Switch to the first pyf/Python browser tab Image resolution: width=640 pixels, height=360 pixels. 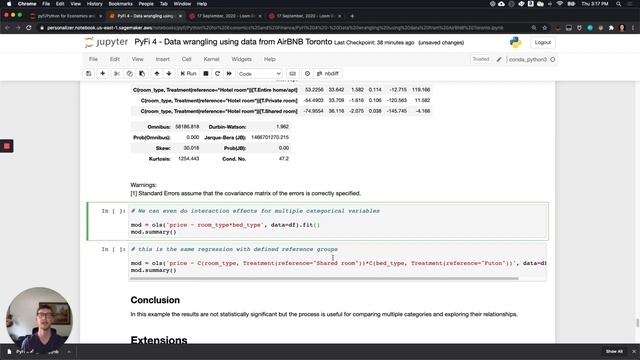[66, 16]
